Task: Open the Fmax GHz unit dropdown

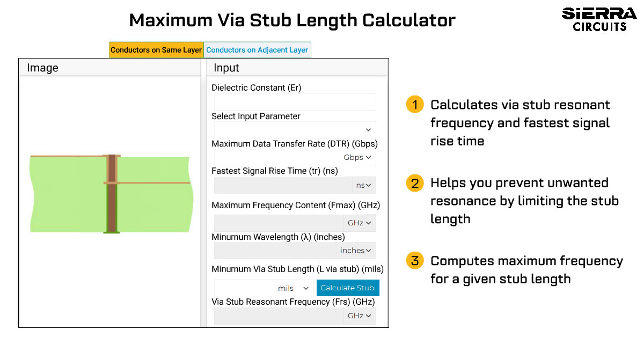Action: [x=359, y=223]
